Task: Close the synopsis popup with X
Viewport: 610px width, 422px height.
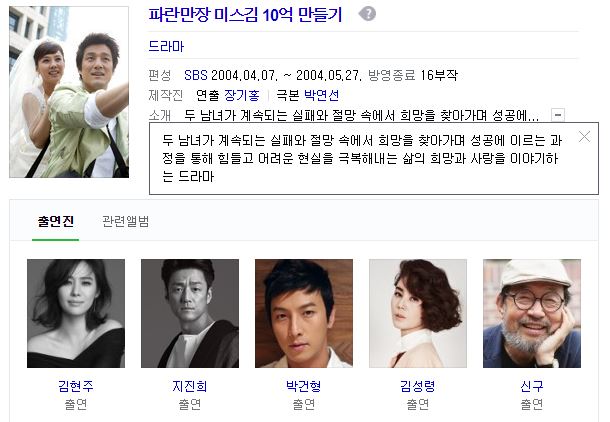Action: [584, 137]
